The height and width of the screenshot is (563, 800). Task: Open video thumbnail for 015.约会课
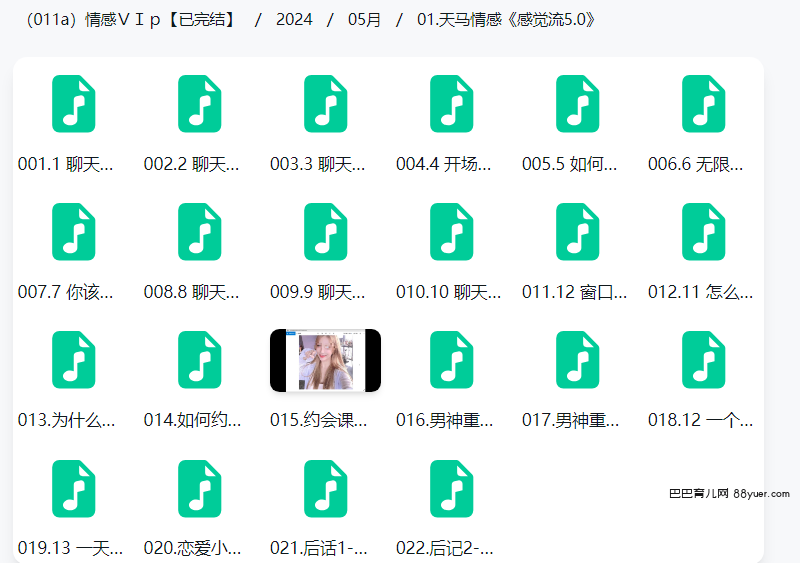(326, 360)
